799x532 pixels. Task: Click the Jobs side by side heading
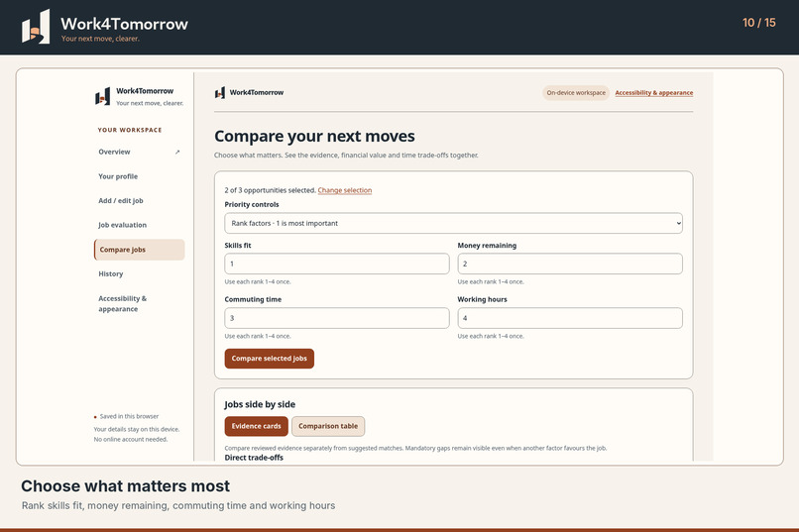(260, 404)
